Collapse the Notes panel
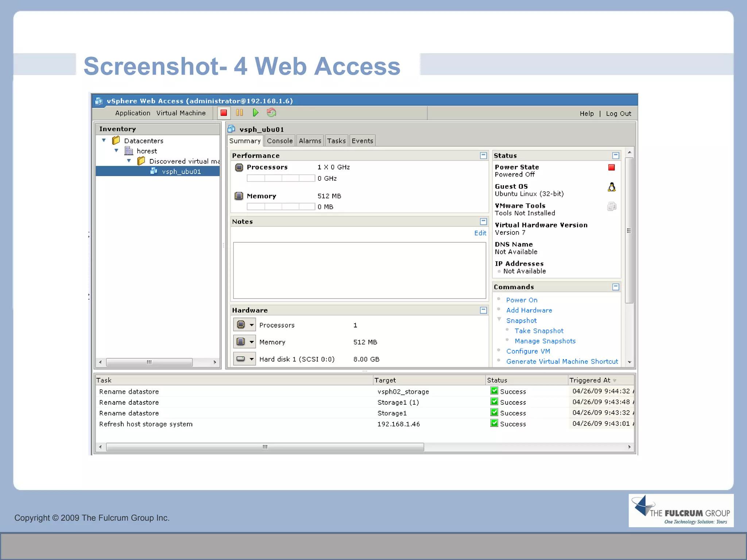 483,222
